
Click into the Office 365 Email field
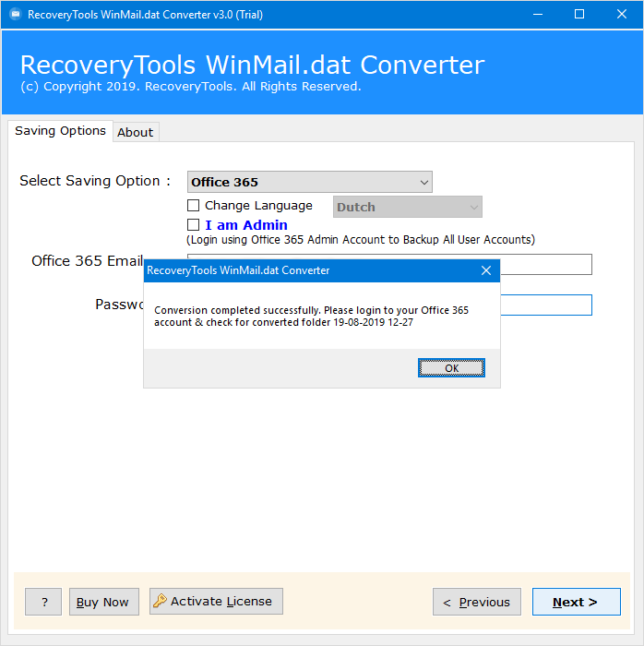point(546,265)
